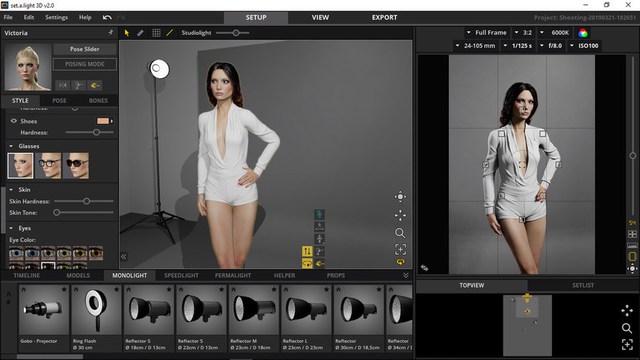Click the teal body pose icon in viewport
Image resolution: width=640 pixels, height=360 pixels.
319,213
